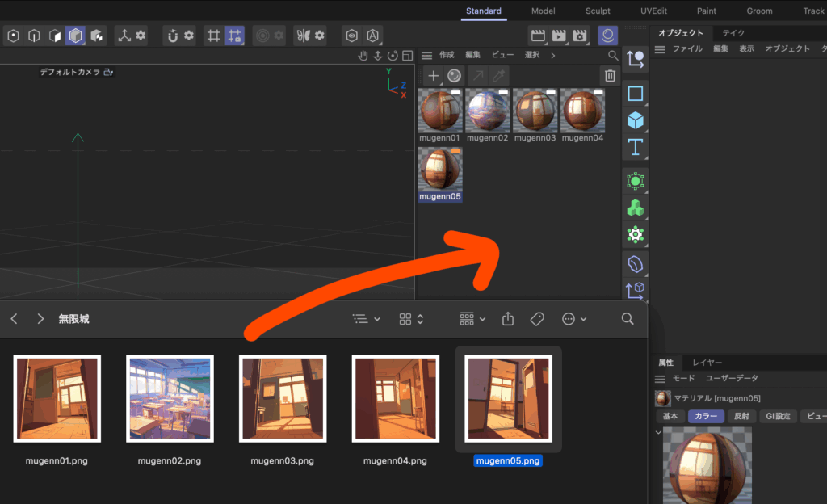827x504 pixels.
Task: Click the green Cloner cubes icon
Action: tap(636, 208)
